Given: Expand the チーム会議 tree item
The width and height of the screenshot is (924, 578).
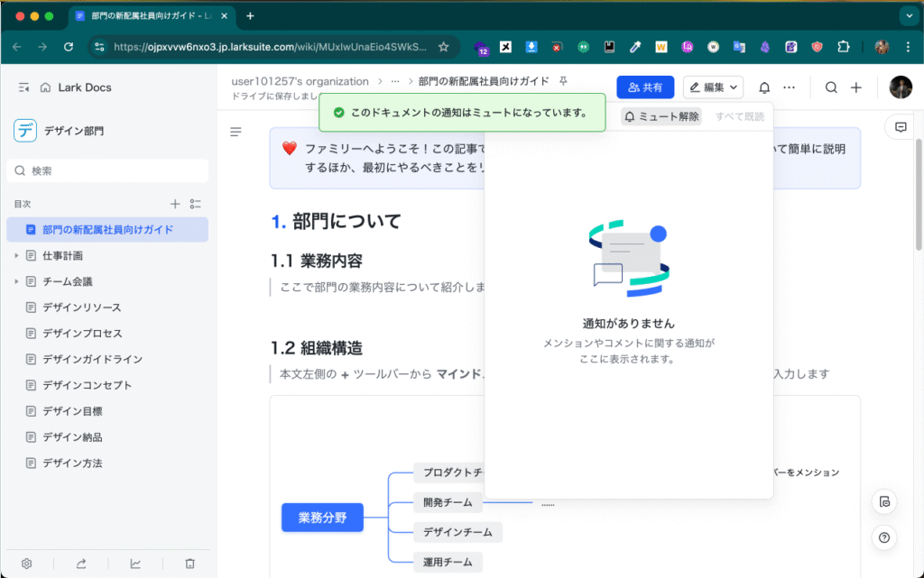Looking at the screenshot, I should [x=16, y=281].
